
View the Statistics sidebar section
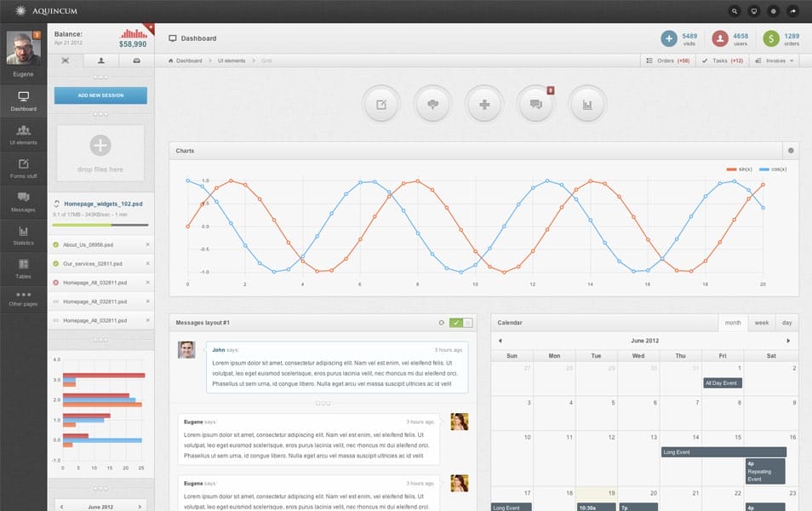[23, 237]
